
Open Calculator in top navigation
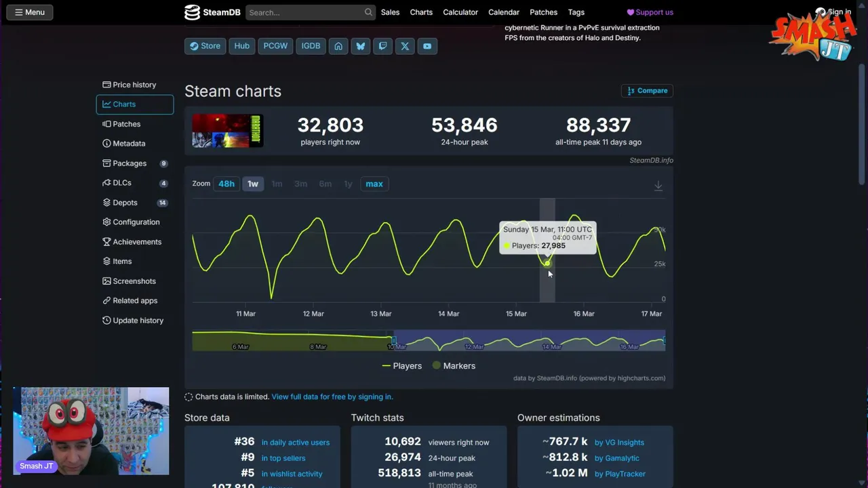[460, 12]
